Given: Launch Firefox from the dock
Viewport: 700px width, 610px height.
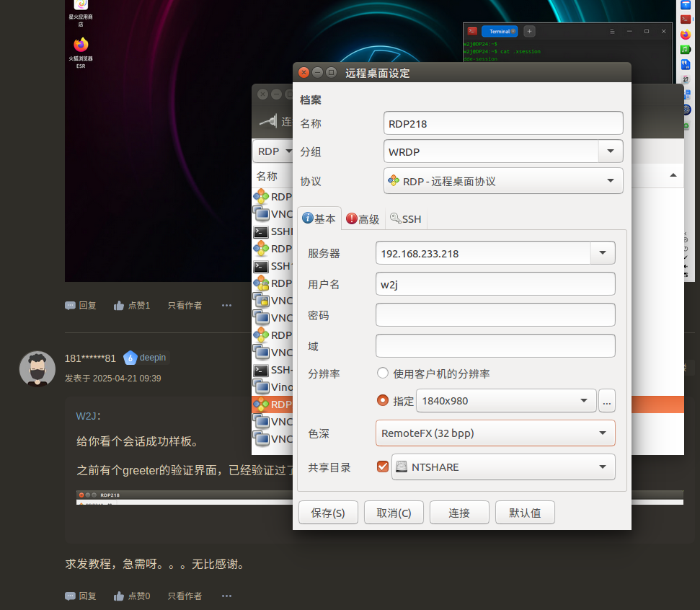Looking at the screenshot, I should click(x=686, y=35).
